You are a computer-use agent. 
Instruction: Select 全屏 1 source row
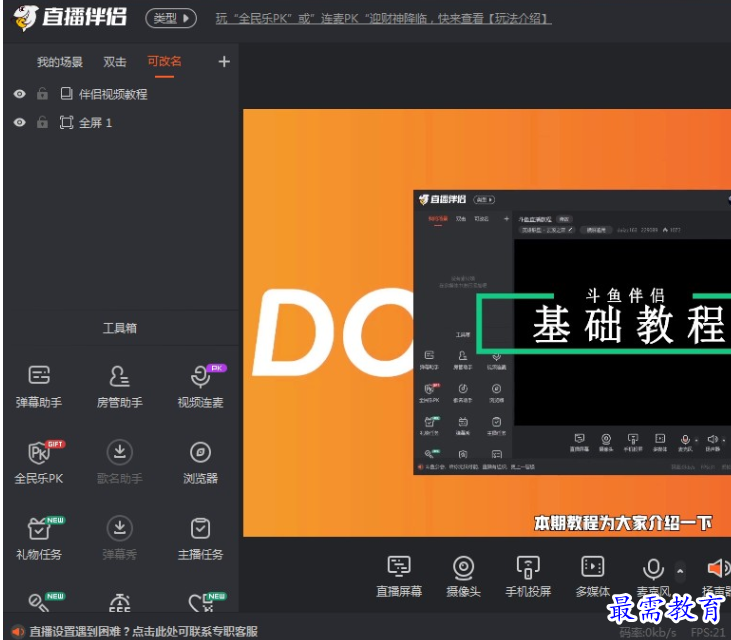[x=121, y=123]
